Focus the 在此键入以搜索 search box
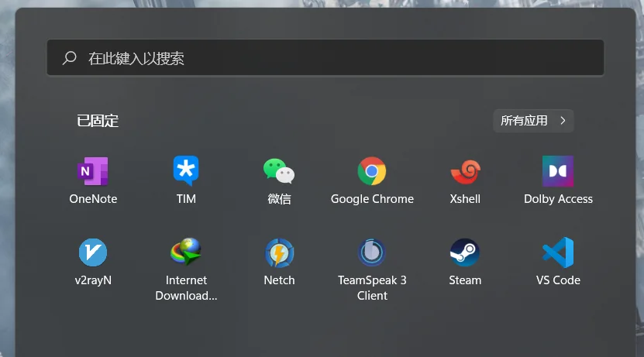This screenshot has height=357, width=644. (x=325, y=58)
